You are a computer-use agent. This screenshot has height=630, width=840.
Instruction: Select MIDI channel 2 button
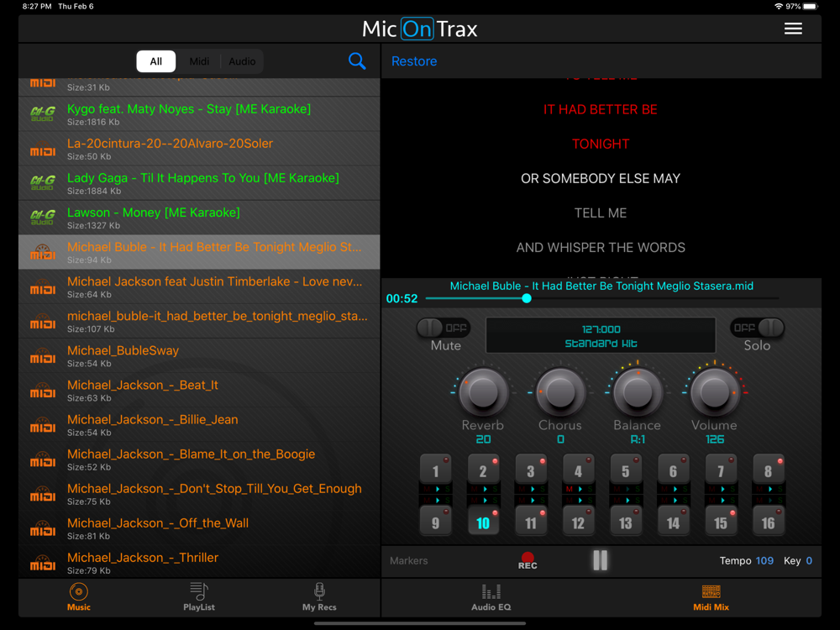coord(483,470)
